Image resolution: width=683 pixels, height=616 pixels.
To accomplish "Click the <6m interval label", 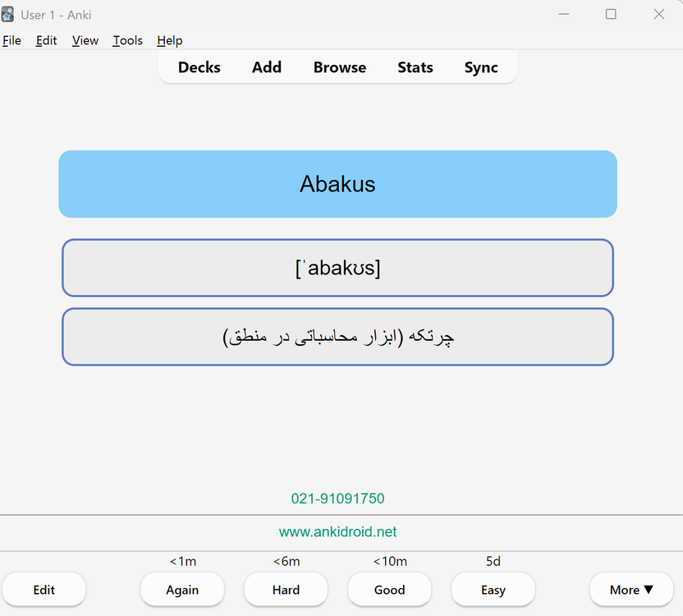I will tap(286, 561).
